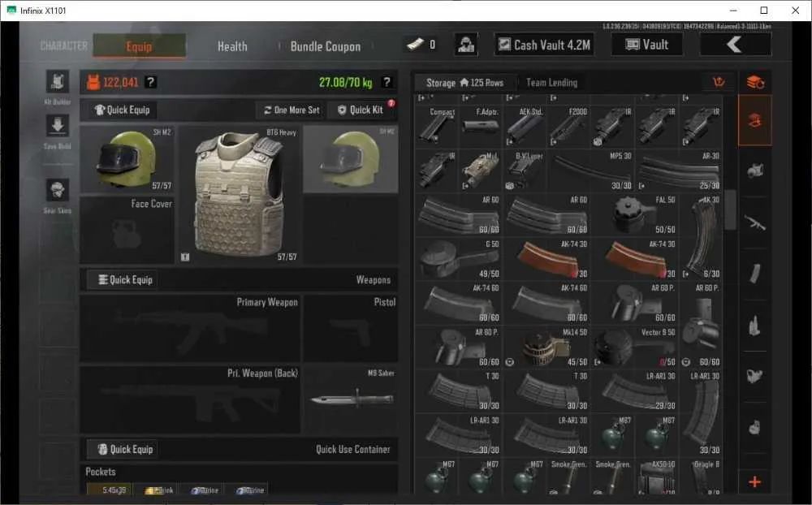
Task: Select the empty Face Cover slot
Action: (127, 230)
